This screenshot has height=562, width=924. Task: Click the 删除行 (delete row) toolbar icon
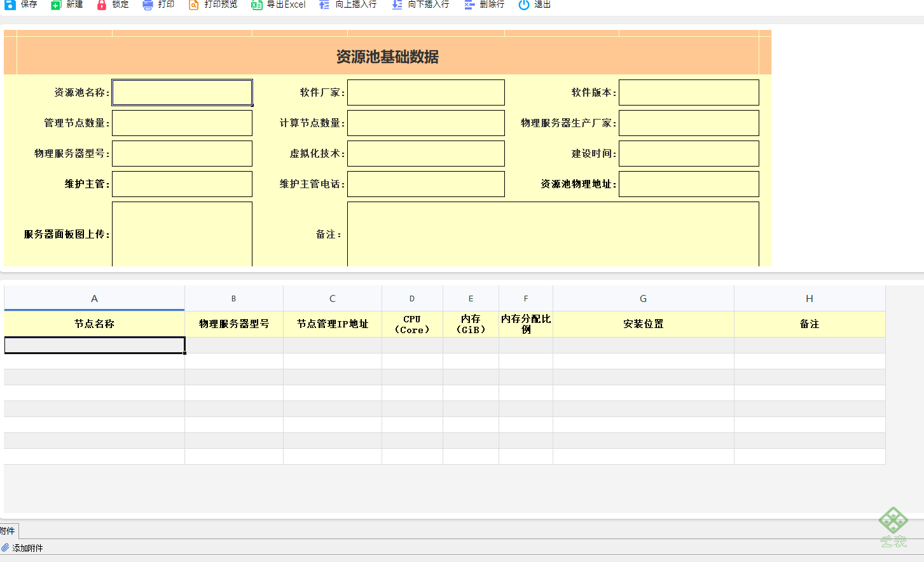click(x=469, y=4)
